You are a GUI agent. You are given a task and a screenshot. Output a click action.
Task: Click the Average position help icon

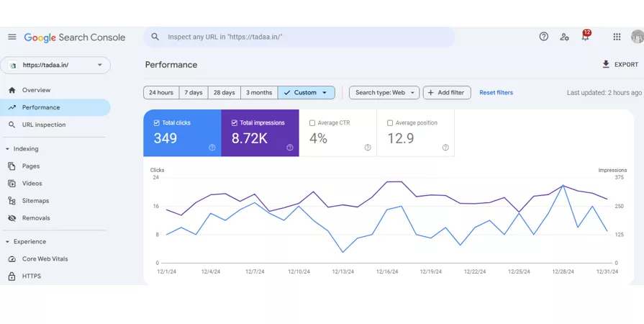pos(445,148)
